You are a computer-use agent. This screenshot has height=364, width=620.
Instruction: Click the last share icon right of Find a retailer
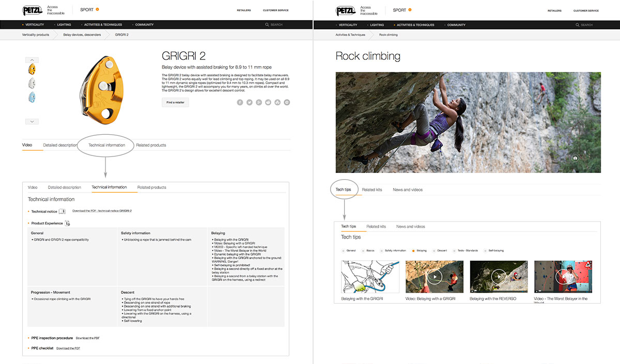[287, 102]
